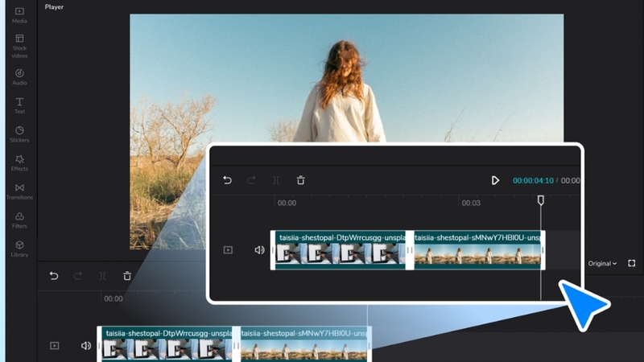This screenshot has width=644, height=362.
Task: Click the Player panel title
Action: (54, 7)
